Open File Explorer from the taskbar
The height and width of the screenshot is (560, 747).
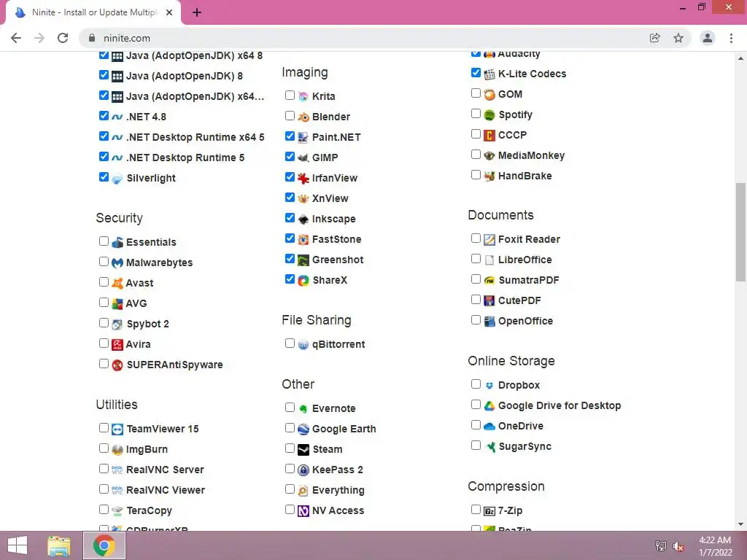click(x=59, y=545)
